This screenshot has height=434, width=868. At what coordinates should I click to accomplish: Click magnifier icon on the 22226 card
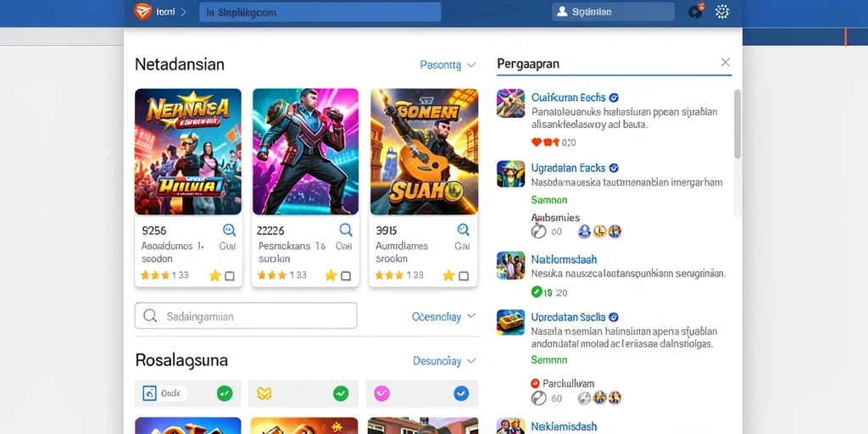coord(346,230)
